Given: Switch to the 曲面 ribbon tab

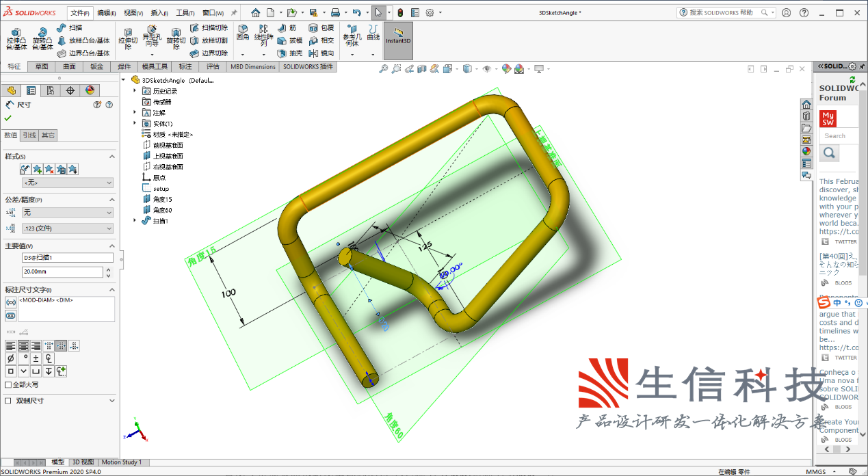Looking at the screenshot, I should (70, 66).
